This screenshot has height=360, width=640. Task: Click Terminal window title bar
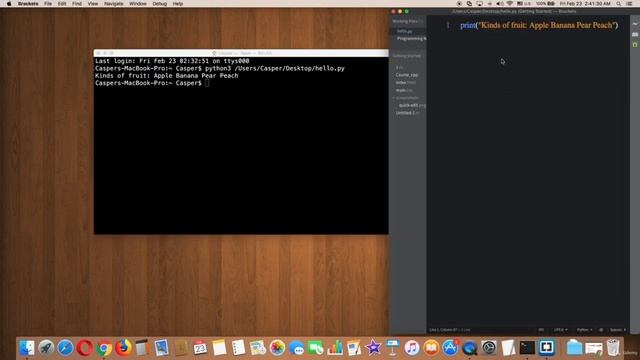point(241,53)
